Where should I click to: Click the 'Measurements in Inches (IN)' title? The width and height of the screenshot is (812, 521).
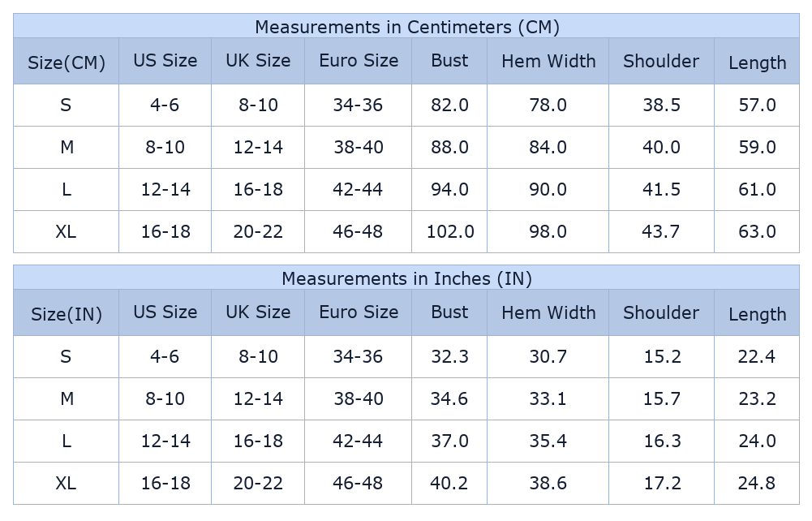coord(406,278)
